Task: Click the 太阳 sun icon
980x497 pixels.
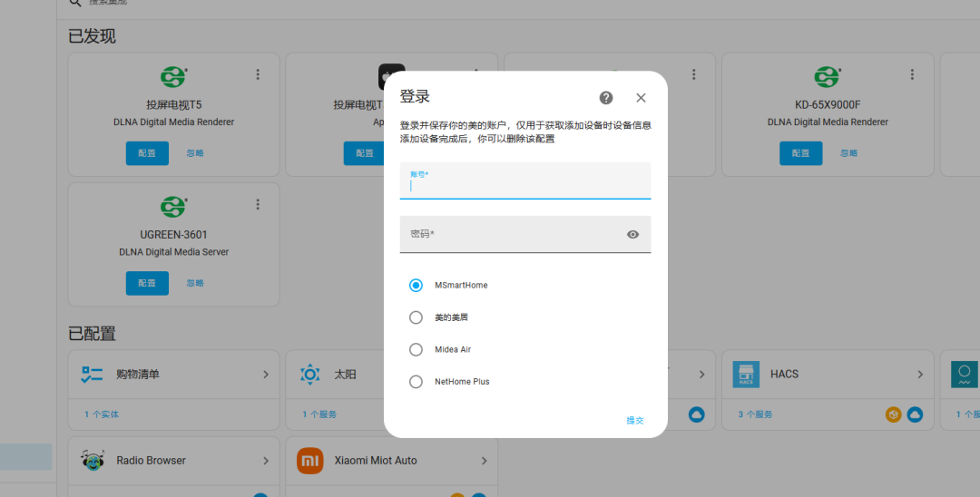Action: [310, 375]
